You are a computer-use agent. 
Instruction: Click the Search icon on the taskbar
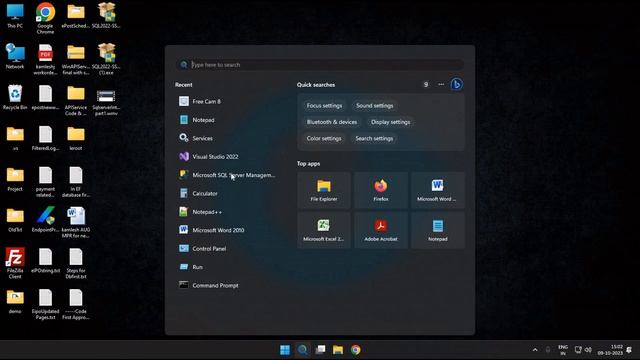point(302,350)
